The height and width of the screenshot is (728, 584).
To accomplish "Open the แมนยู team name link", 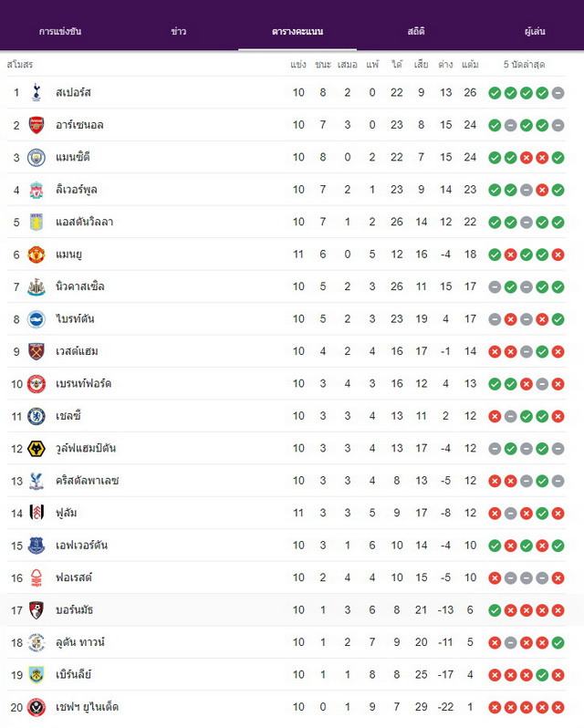I will coord(68,255).
